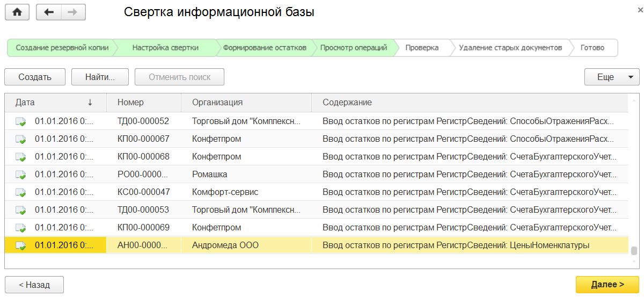Click document icon in Андромеда ООО row

[x=21, y=245]
